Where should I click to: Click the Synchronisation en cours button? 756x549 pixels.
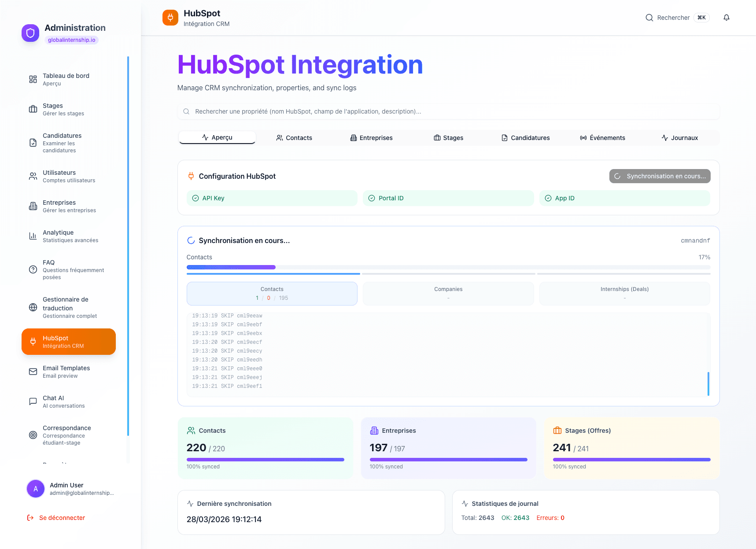[660, 176]
